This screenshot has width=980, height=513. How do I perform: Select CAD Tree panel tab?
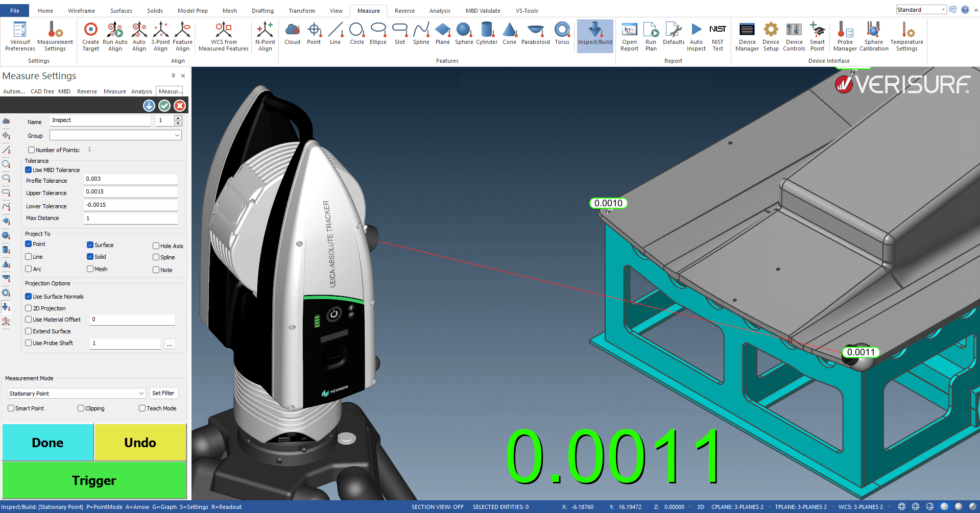tap(42, 91)
